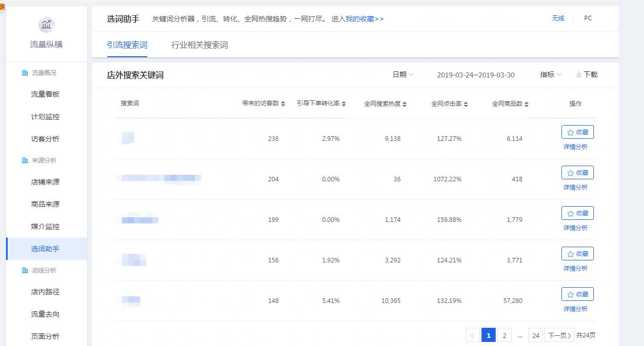
Task: Open 商品来源 in the sidebar
Action: click(x=45, y=204)
